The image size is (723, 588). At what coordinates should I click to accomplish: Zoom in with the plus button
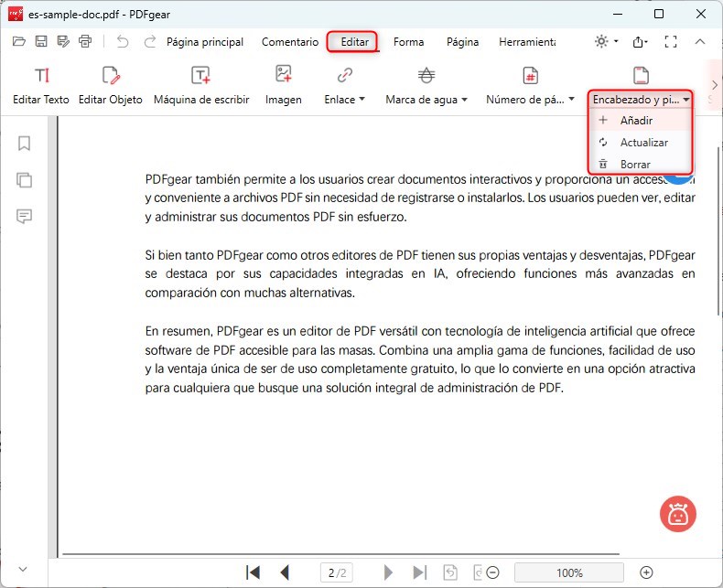click(x=646, y=572)
